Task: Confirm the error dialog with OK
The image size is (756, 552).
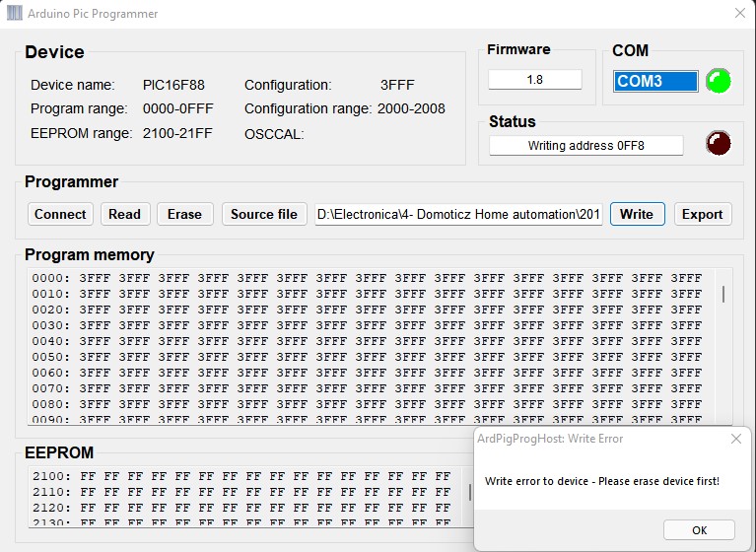Action: 699,530
